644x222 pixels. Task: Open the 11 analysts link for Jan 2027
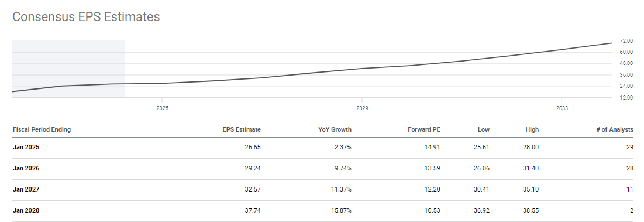630,190
